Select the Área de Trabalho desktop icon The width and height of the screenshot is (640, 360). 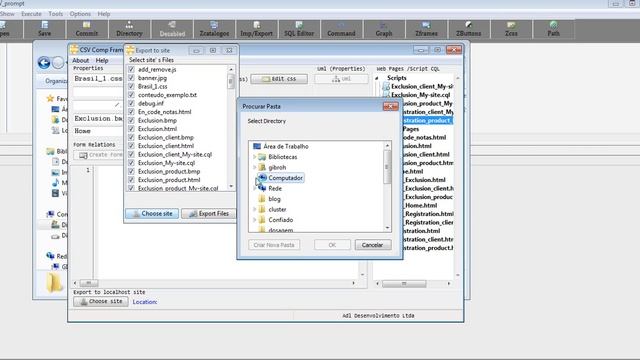(x=257, y=146)
